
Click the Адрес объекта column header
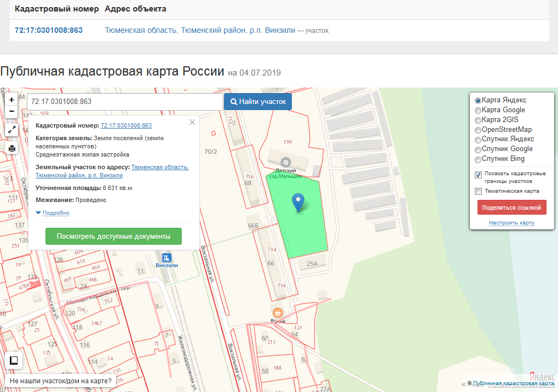coord(135,9)
